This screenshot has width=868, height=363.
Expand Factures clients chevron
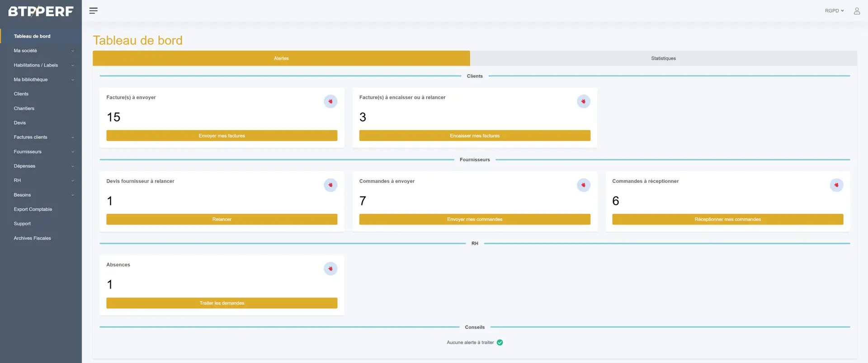tap(73, 138)
